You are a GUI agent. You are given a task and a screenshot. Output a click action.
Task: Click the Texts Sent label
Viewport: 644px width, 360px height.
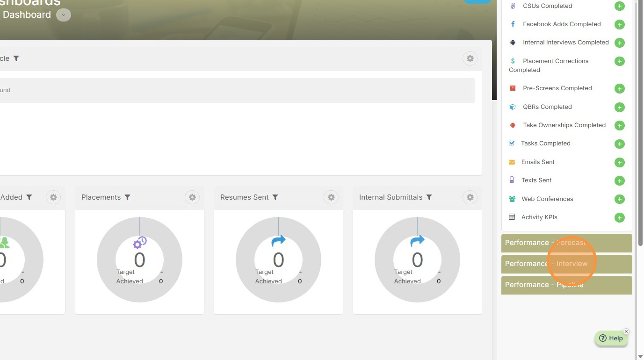(x=536, y=180)
